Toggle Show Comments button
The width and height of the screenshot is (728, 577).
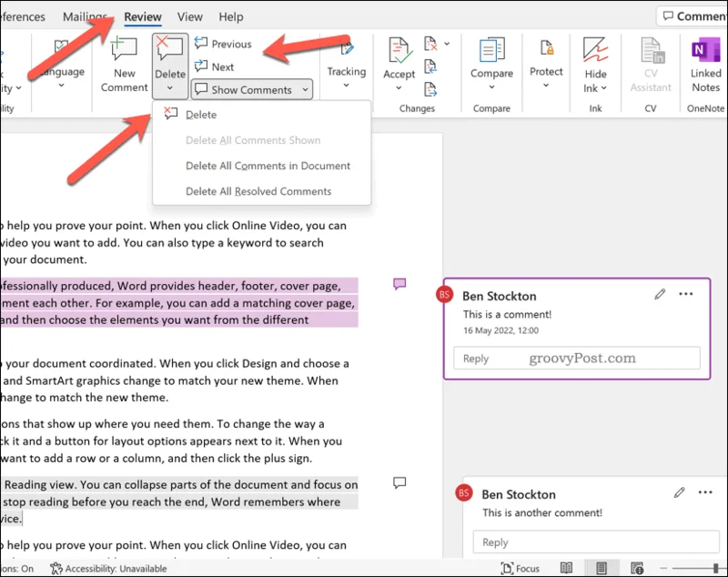click(x=244, y=89)
